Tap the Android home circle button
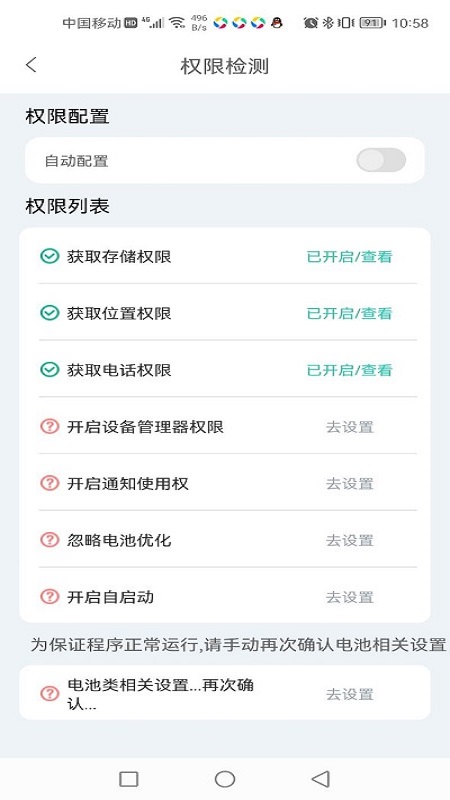450x800 pixels. click(225, 779)
